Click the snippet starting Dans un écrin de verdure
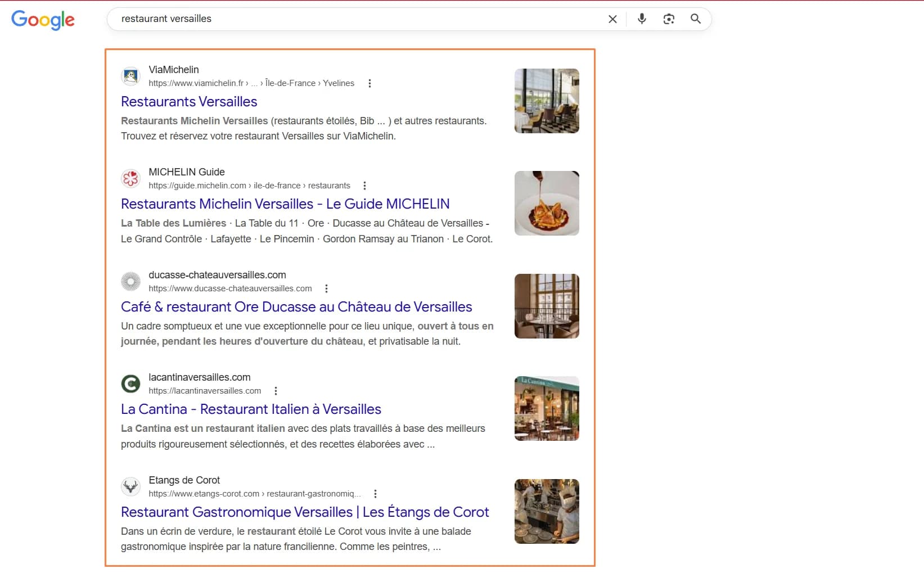Image resolution: width=924 pixels, height=573 pixels. 296,539
